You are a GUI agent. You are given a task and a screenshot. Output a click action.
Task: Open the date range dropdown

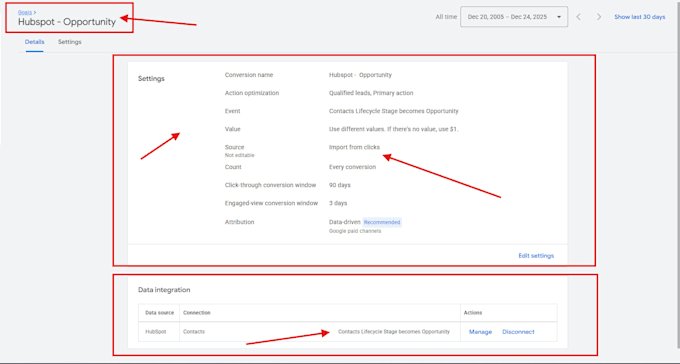point(514,17)
